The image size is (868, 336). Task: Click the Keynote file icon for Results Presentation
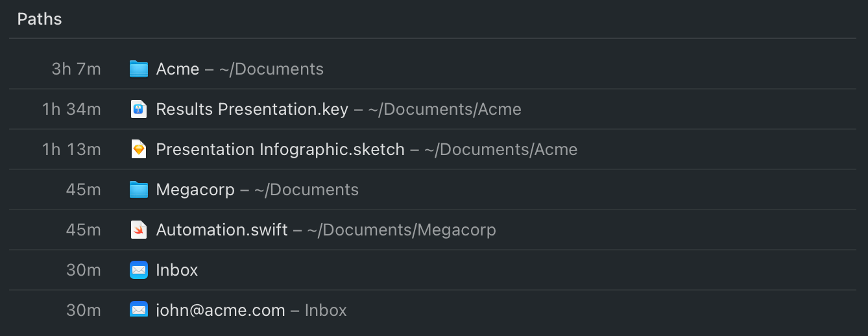(x=139, y=109)
